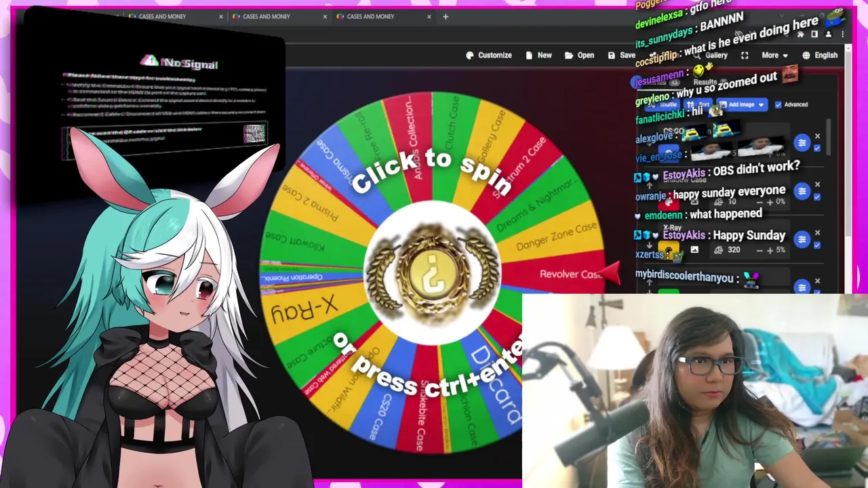Open a new browser tab with plus
The height and width of the screenshot is (488, 868).
446,16
